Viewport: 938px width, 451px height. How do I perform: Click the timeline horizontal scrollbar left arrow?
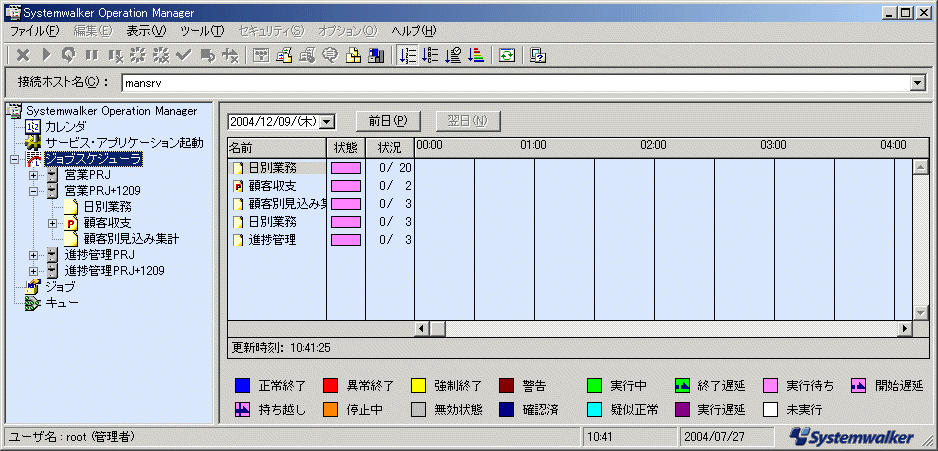423,328
